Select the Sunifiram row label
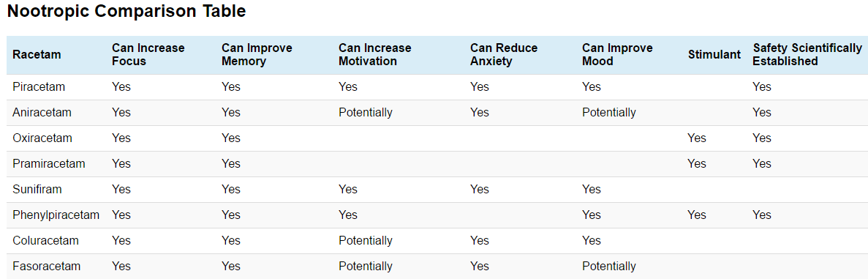 pos(37,189)
